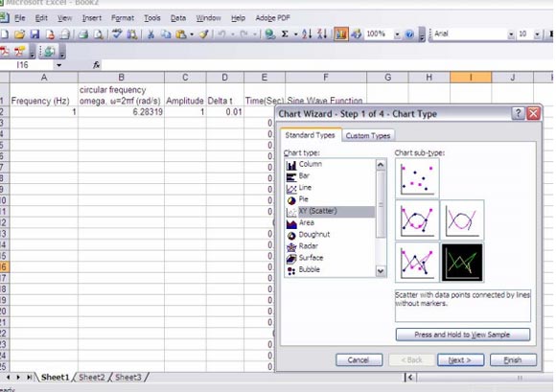Open the Name Box dropdown next to I16
The width and height of the screenshot is (556, 392).
(58, 65)
